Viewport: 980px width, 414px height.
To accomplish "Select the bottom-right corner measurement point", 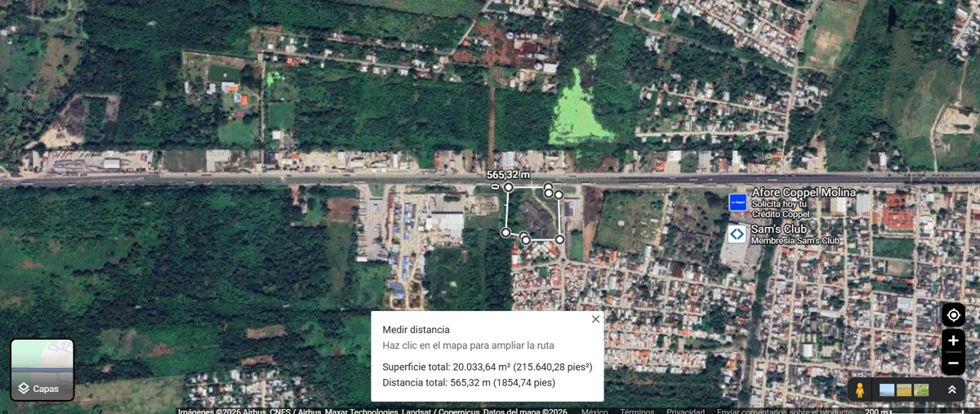I will [559, 239].
